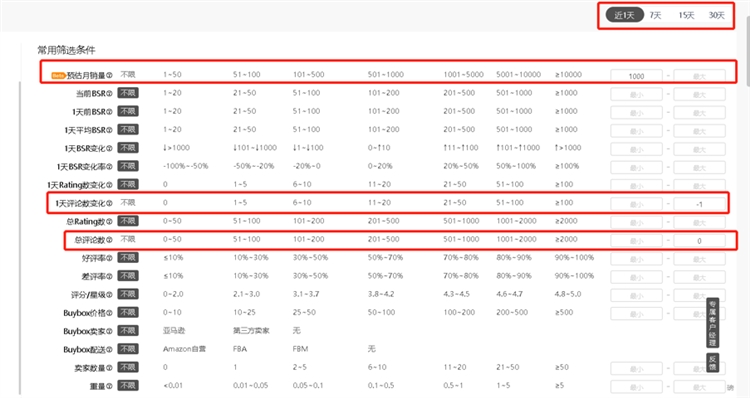The width and height of the screenshot is (750, 398).
Task: Select 0~50 in the 总评论数 row
Action: coord(172,239)
